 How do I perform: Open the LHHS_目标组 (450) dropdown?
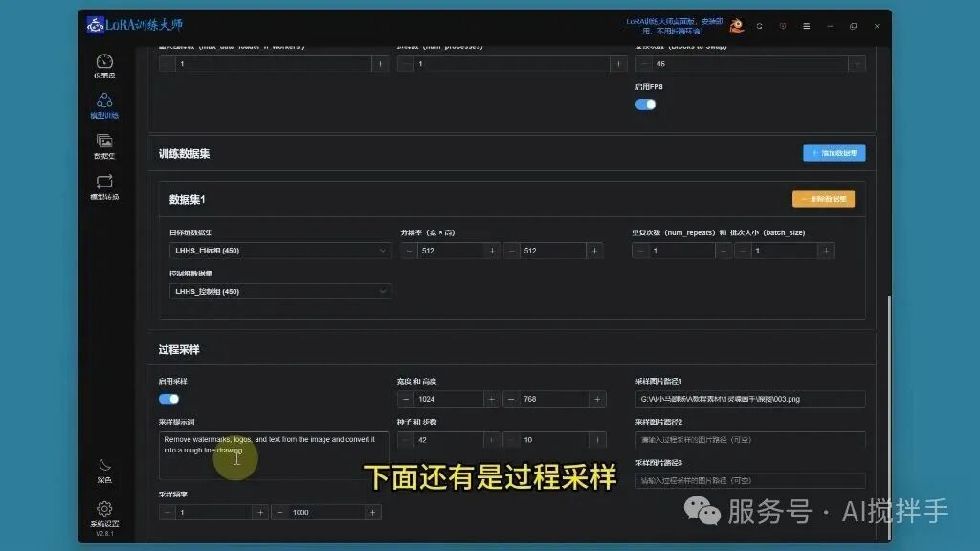[280, 251]
